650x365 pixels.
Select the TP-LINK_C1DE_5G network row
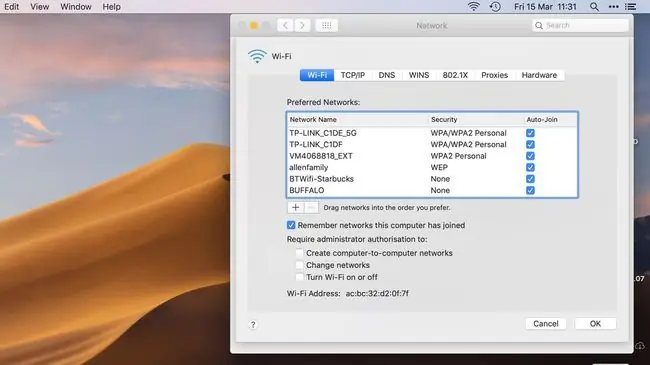[x=432, y=133]
